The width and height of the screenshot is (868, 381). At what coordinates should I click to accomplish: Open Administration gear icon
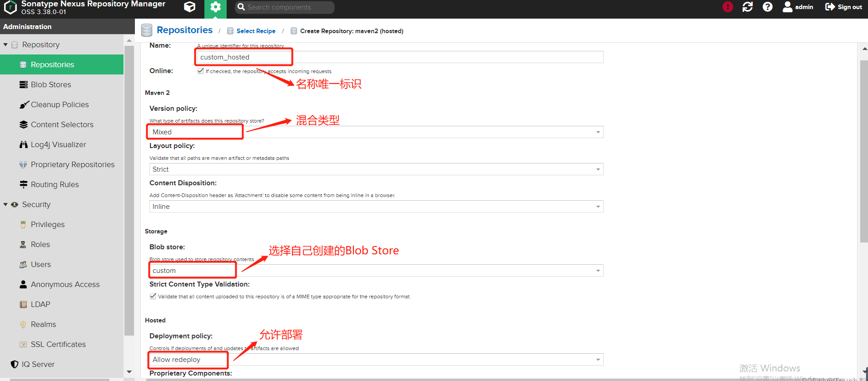coord(215,7)
